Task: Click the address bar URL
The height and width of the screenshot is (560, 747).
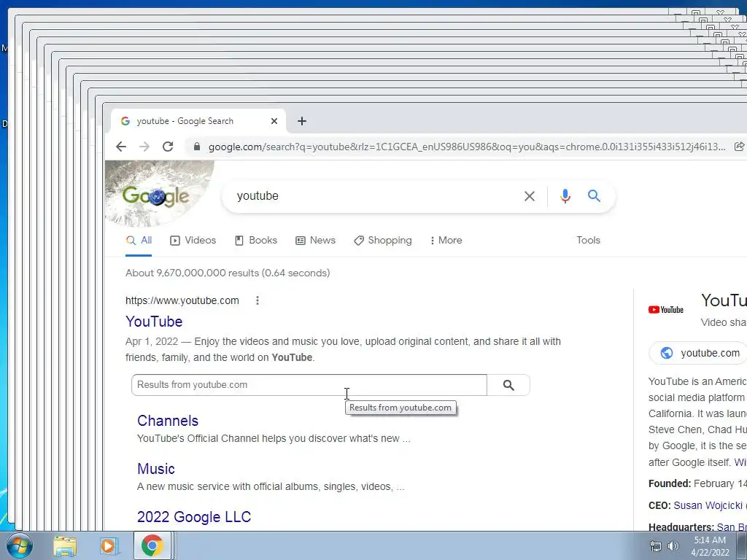Action: [466, 147]
